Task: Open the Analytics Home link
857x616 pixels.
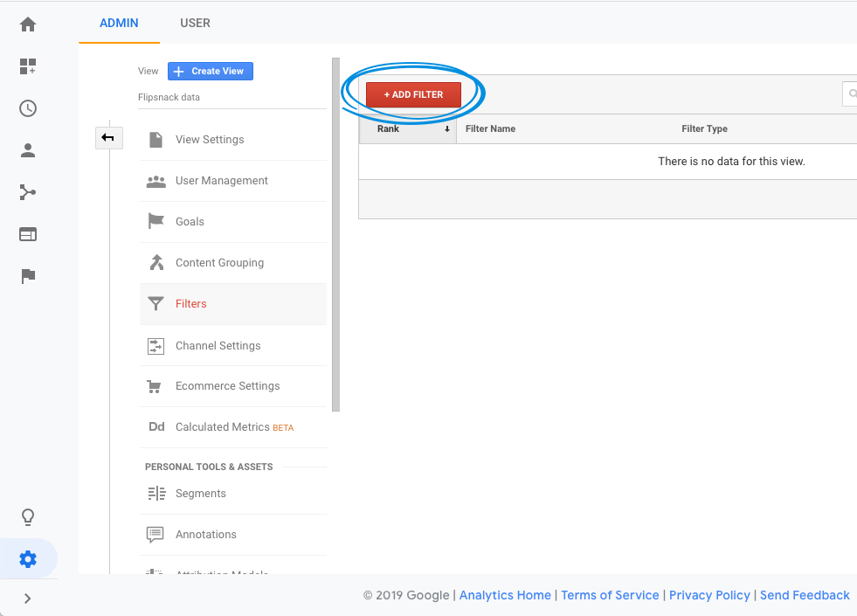Action: point(505,595)
